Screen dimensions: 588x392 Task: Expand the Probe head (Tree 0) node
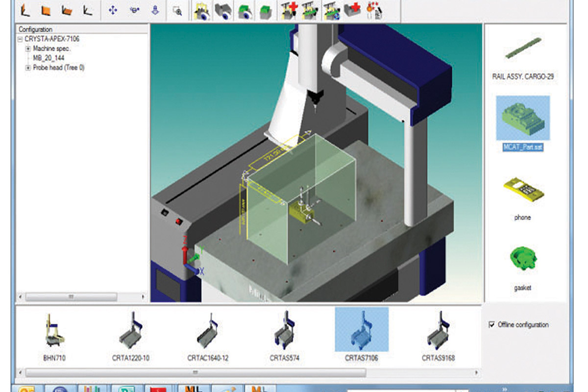click(28, 68)
